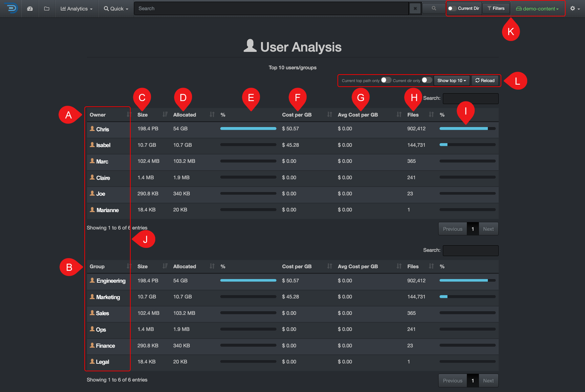
Task: Enable the Current dir only toggle
Action: (x=427, y=80)
